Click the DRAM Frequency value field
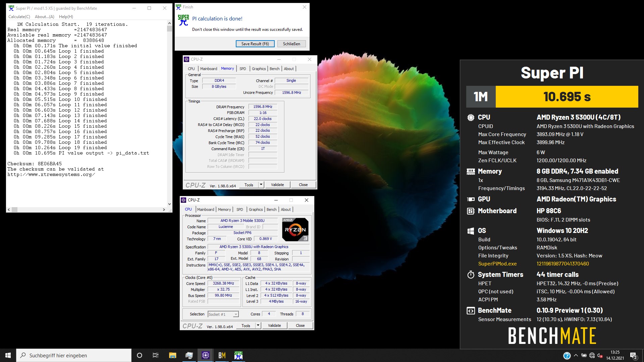Screen dimensions: 644x362 (263, 107)
